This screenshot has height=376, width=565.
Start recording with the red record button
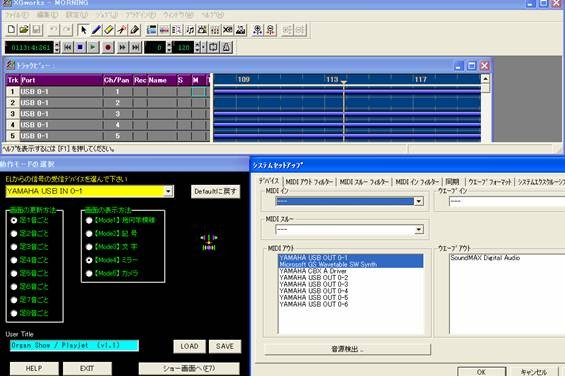pos(108,47)
